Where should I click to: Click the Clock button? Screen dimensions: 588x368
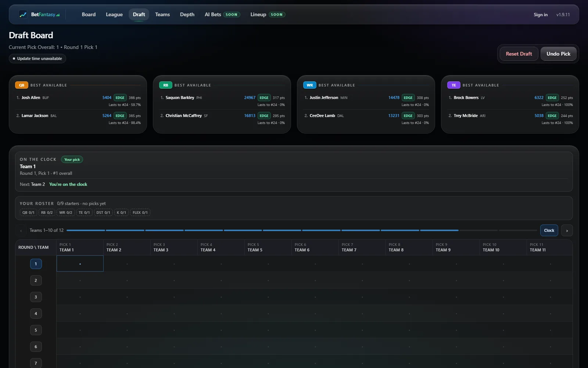pos(549,230)
